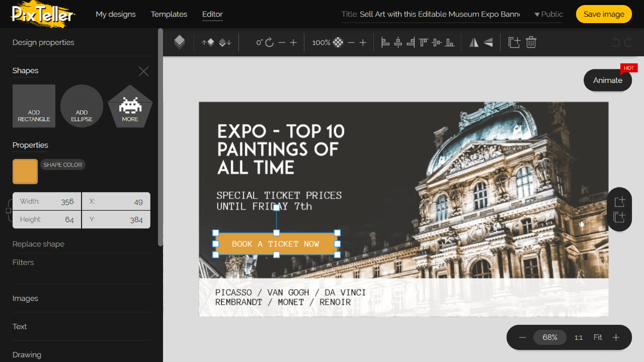Set zoom to 1:1
Image resolution: width=644 pixels, height=362 pixels.
click(x=579, y=337)
